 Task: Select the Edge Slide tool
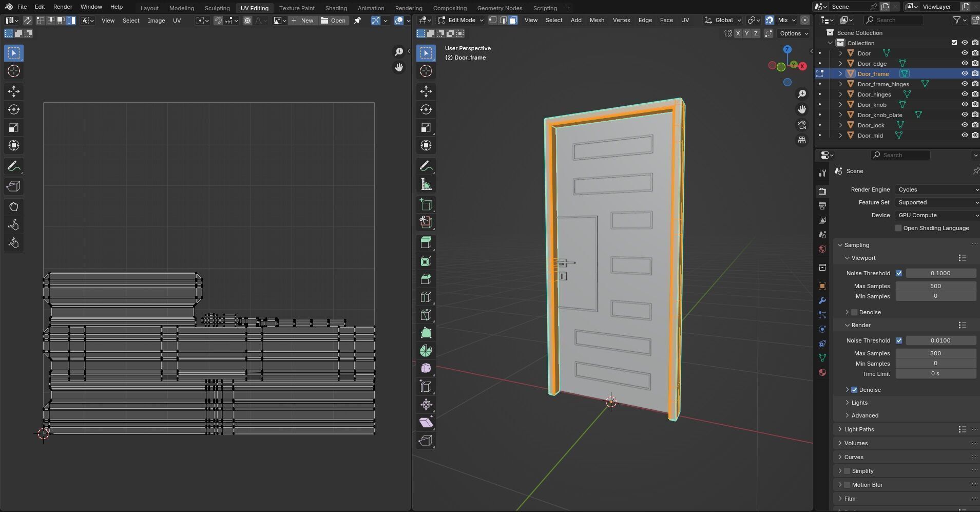(x=426, y=387)
